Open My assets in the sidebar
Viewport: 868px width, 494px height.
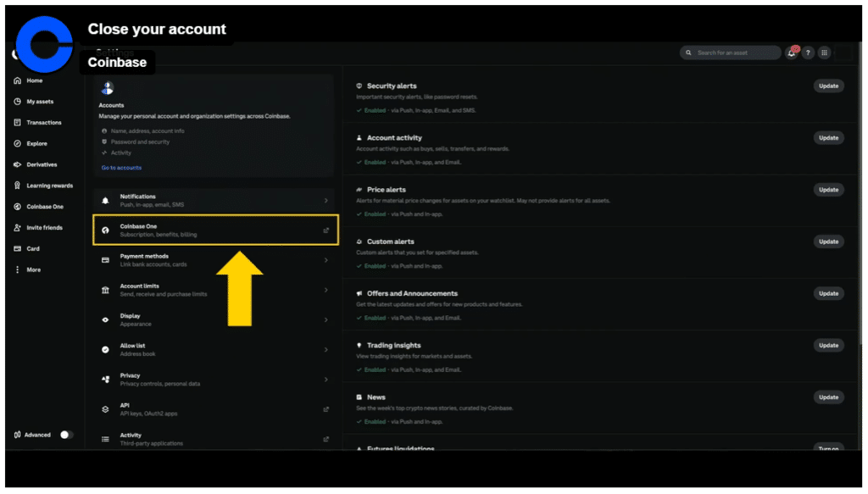[x=40, y=102]
